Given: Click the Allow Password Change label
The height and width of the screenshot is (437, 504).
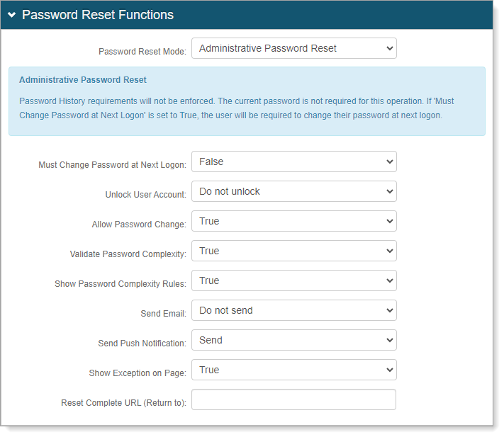Looking at the screenshot, I should [139, 224].
